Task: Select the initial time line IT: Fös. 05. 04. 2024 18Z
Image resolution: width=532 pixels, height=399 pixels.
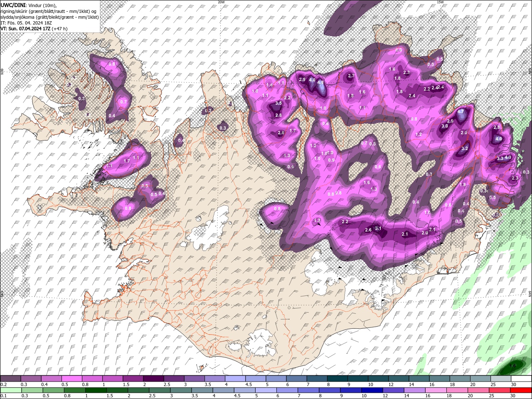Action: tap(26, 23)
